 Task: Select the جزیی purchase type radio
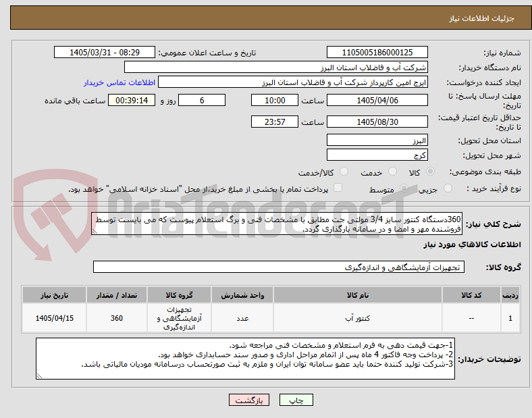pyautogui.click(x=448, y=188)
